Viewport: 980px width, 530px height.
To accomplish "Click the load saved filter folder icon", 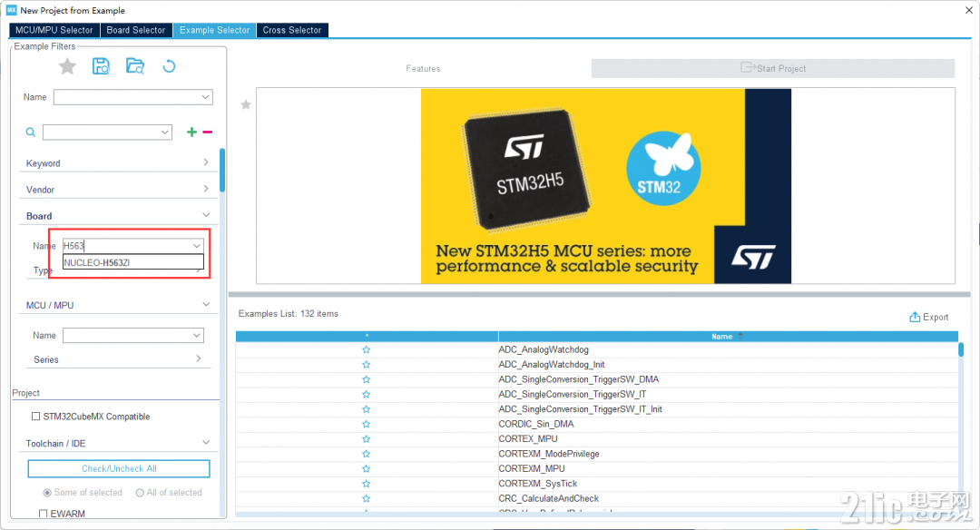I will [135, 66].
